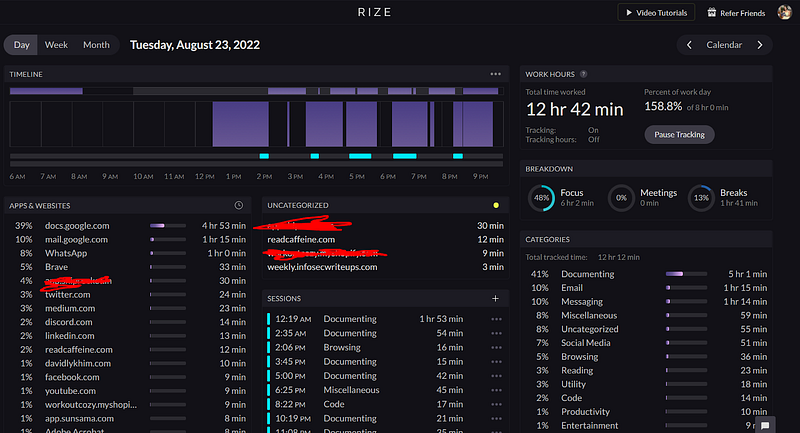Select youtube.com row
The image size is (800, 433).
point(128,391)
